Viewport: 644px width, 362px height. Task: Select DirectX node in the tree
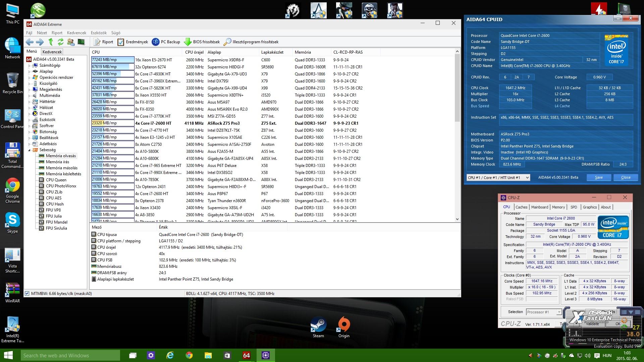(x=46, y=114)
